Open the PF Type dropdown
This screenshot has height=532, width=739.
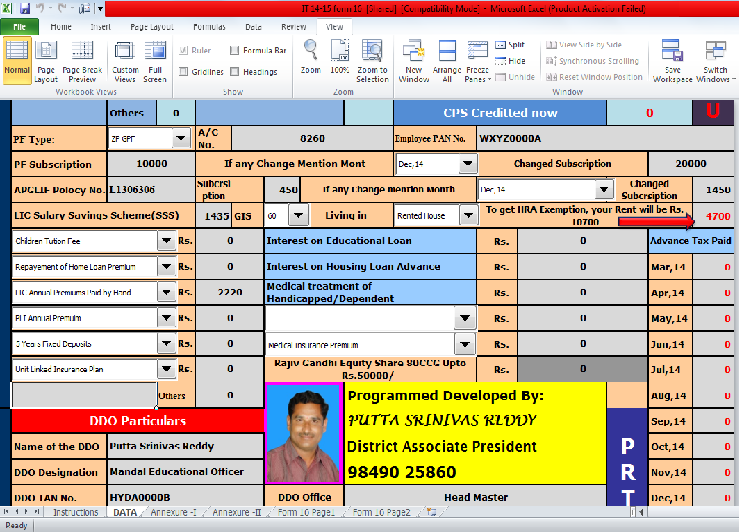(x=181, y=139)
